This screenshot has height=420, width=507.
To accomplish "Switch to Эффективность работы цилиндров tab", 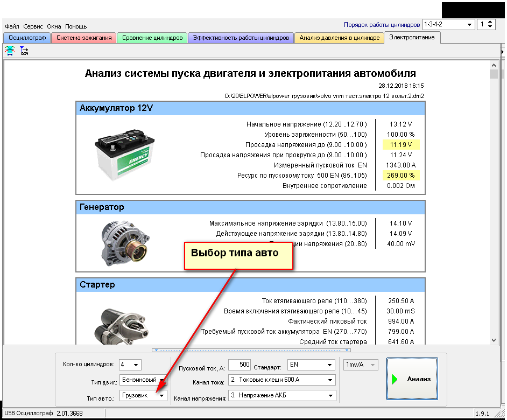I will tap(241, 38).
